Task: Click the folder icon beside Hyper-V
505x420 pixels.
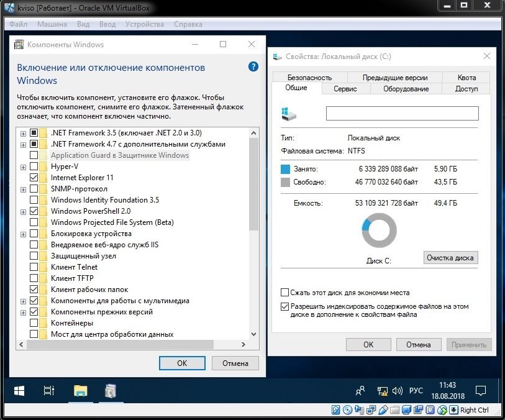Action: [43, 167]
